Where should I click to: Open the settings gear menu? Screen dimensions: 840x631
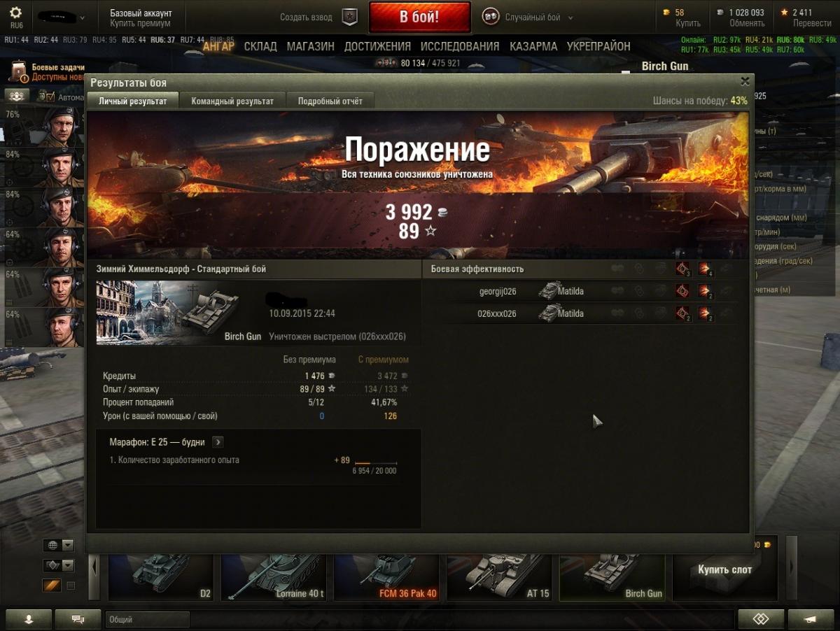click(15, 13)
